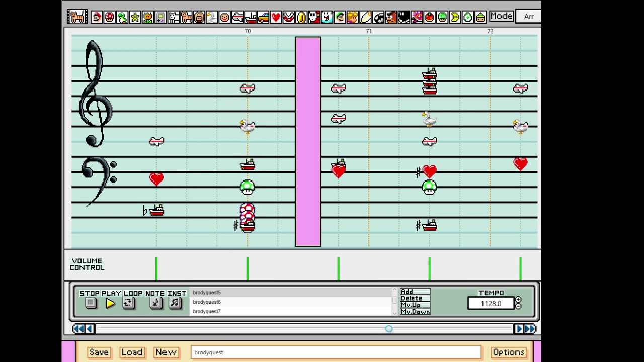644x362 pixels.
Task: Click Delete to remove the song
Action: (415, 298)
